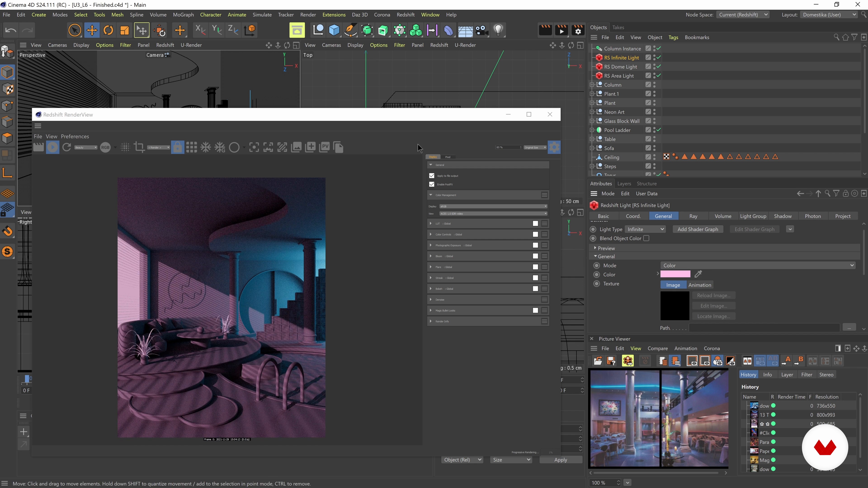Viewport: 868px width, 488px height.
Task: Uncheck Enable PostFX checkbox
Action: 432,184
